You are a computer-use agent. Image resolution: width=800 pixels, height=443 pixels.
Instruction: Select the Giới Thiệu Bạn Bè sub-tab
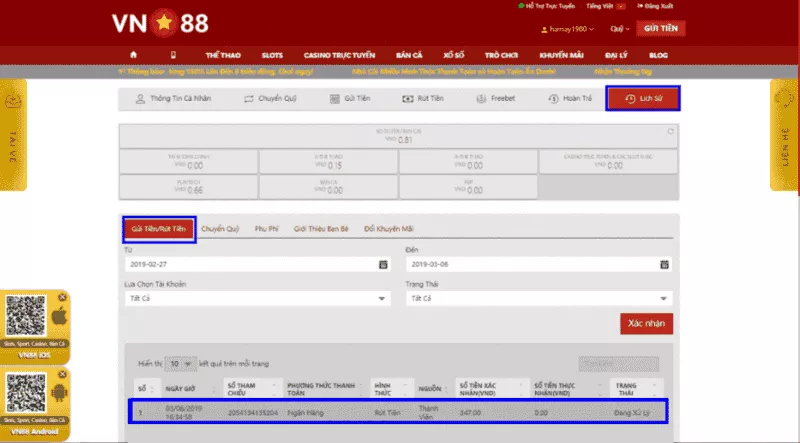tap(321, 229)
